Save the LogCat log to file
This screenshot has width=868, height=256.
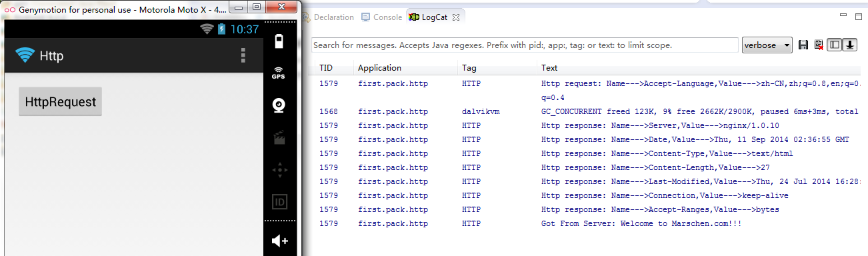pyautogui.click(x=803, y=45)
